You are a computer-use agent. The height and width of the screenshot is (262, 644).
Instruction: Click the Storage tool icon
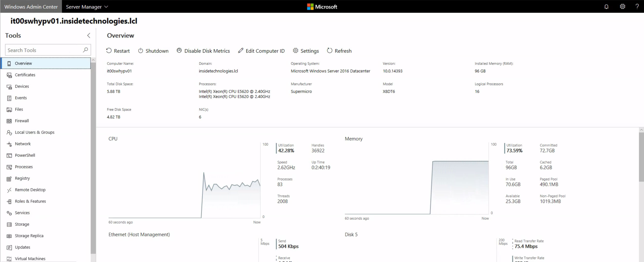(9, 224)
